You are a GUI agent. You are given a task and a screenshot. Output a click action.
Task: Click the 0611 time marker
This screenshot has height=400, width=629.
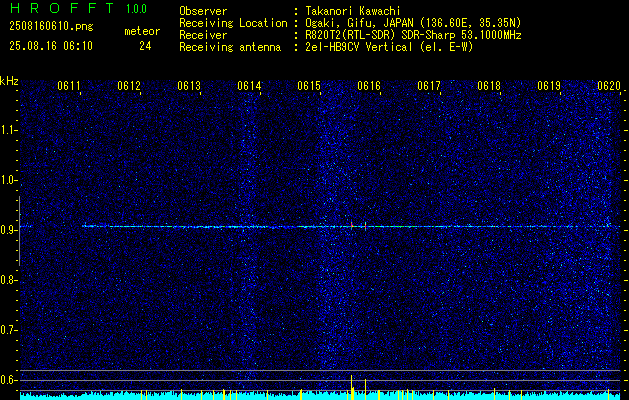pos(69,86)
